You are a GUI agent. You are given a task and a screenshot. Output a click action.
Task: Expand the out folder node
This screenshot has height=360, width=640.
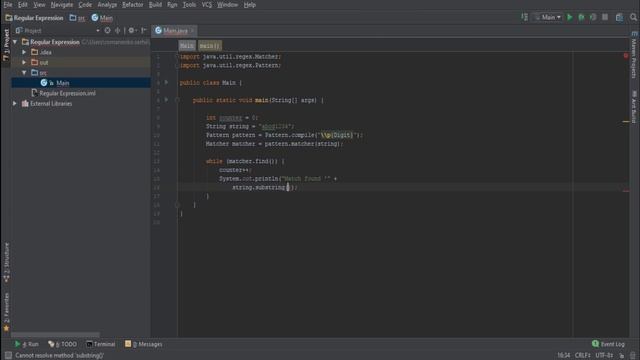pos(24,62)
